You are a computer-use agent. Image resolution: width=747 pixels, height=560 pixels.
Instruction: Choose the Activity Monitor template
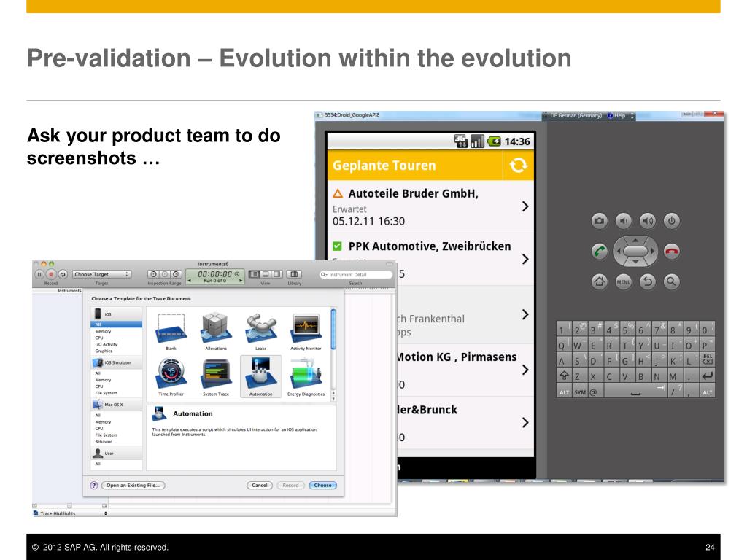(x=306, y=328)
